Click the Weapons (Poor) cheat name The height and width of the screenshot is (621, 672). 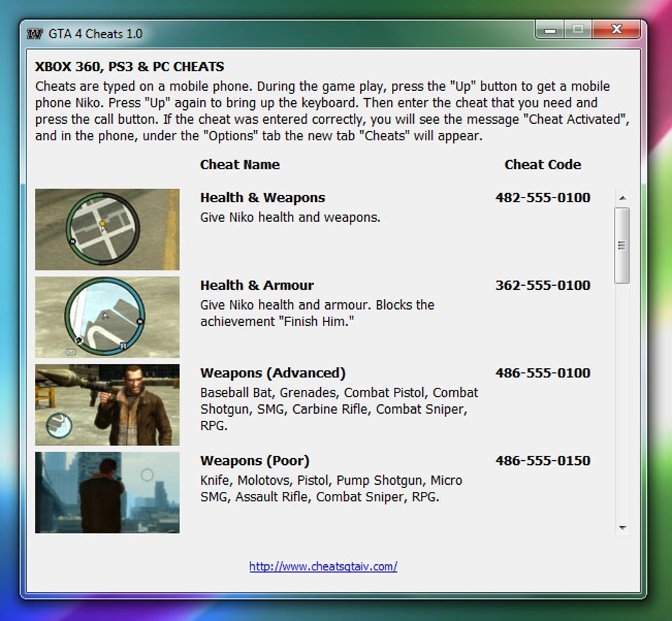click(x=255, y=461)
